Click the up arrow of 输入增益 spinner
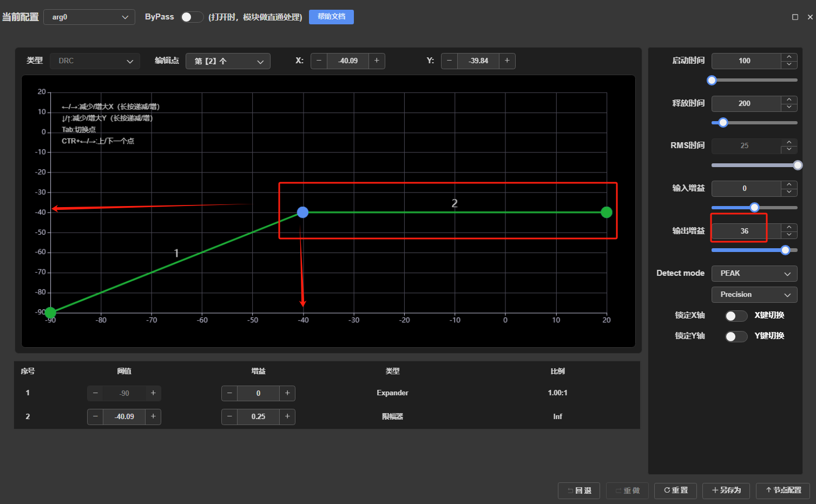The width and height of the screenshot is (816, 504). 789,184
